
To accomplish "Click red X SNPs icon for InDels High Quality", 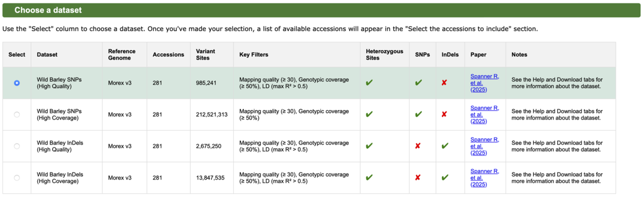I will tap(418, 146).
